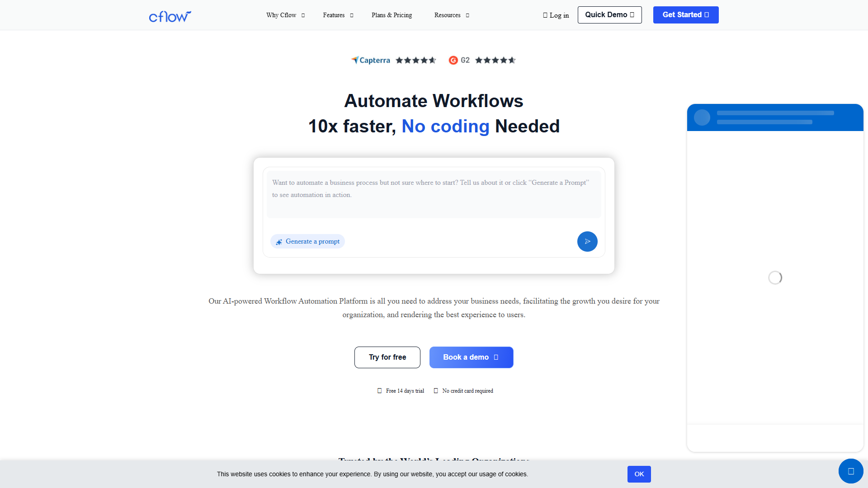Click Try for free button

387,357
